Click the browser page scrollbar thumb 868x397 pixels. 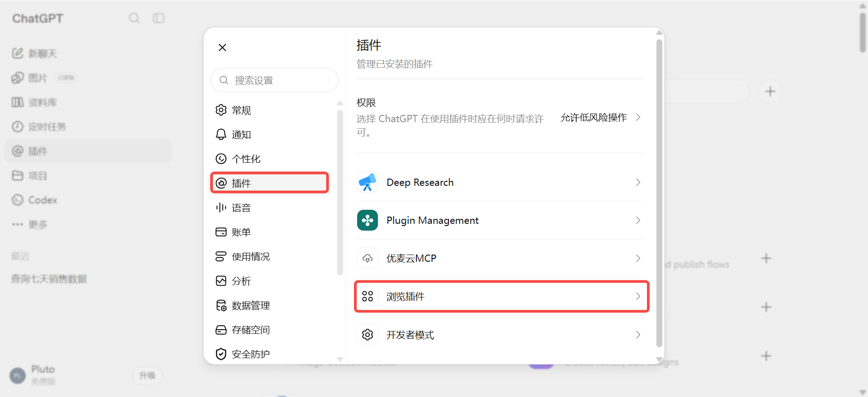pos(863,33)
